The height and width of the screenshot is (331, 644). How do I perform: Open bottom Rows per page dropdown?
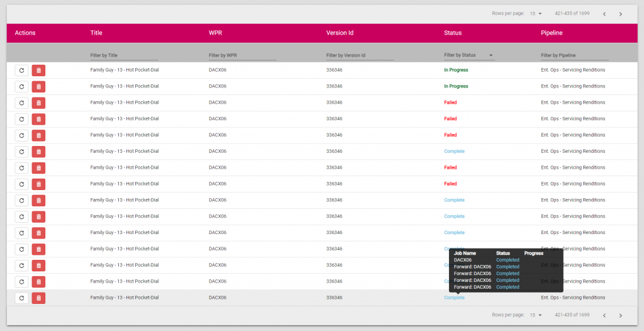click(x=536, y=315)
